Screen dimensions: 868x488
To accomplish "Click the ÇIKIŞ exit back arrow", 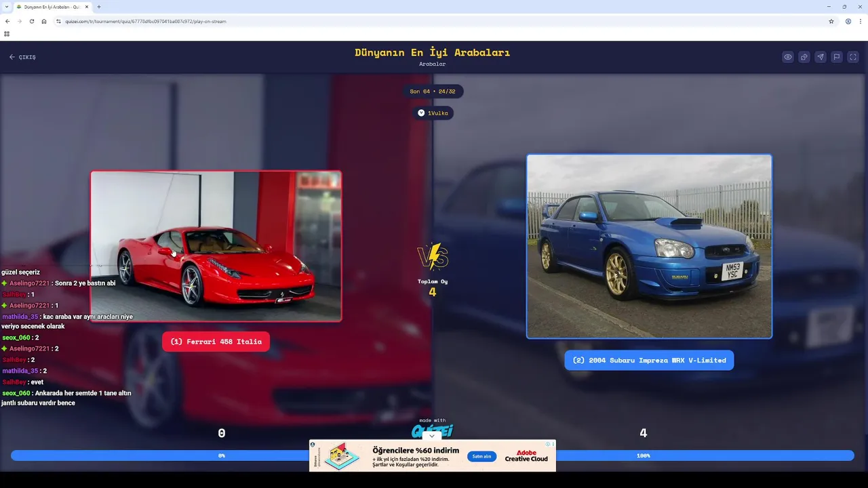I will (x=22, y=57).
